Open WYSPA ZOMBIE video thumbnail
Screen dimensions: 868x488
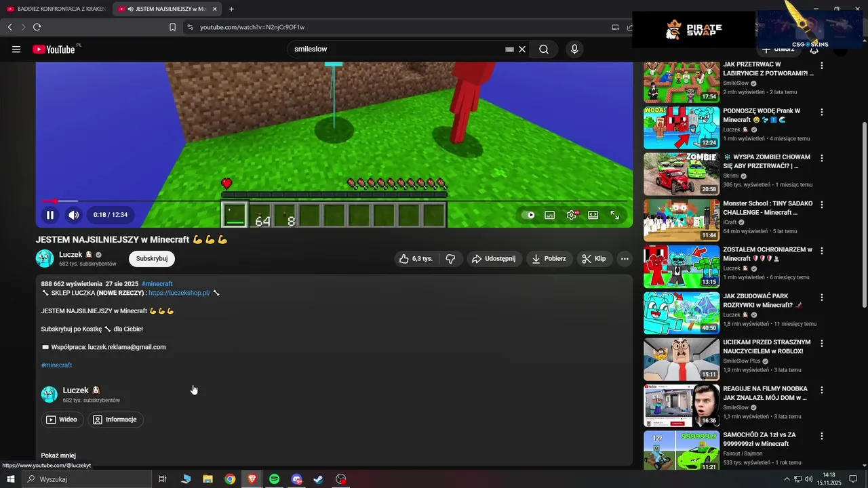[682, 174]
